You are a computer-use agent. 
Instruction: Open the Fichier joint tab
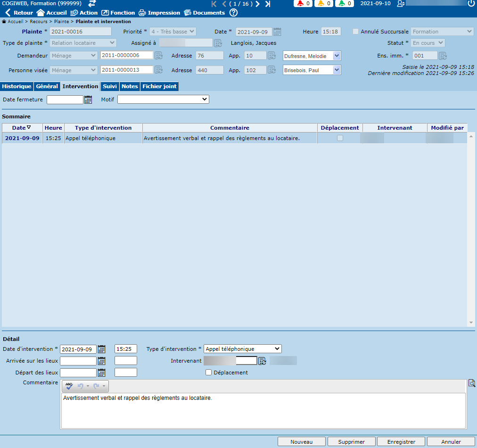[x=159, y=86]
